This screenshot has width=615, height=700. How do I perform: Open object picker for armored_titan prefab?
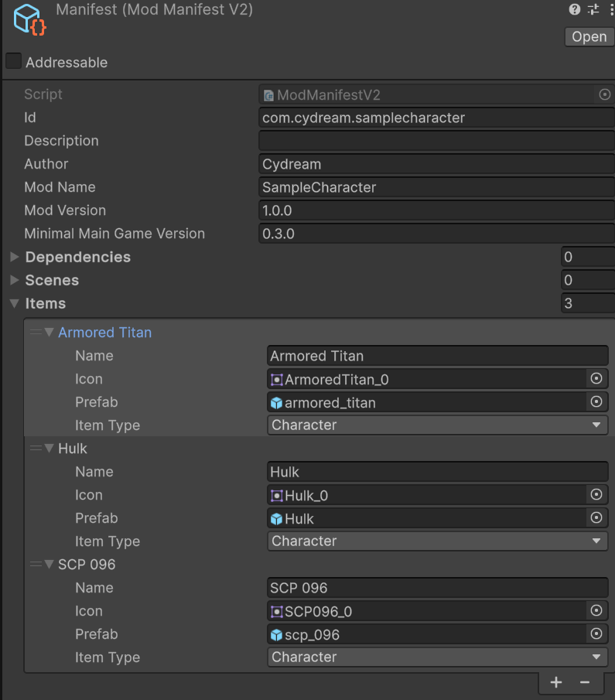(596, 402)
